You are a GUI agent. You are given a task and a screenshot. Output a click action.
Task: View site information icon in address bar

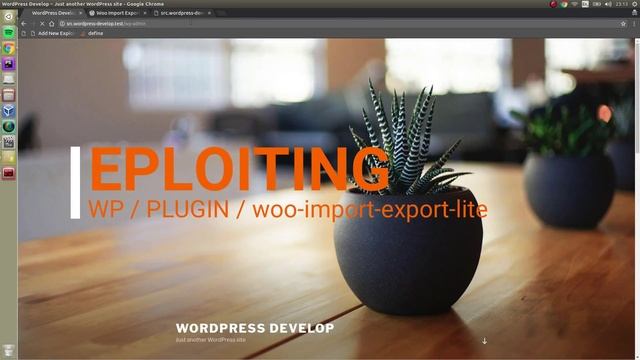click(62, 24)
